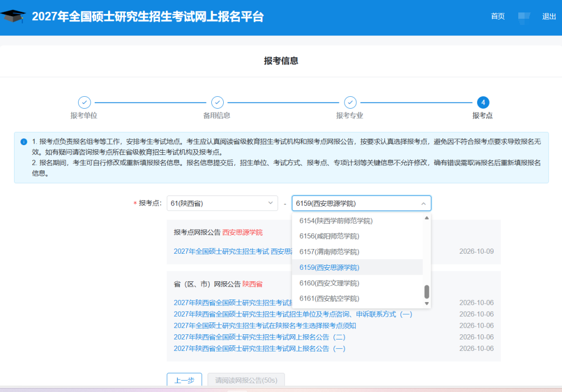
Task: Select 6160(西安文理学院) option
Action: (x=357, y=283)
